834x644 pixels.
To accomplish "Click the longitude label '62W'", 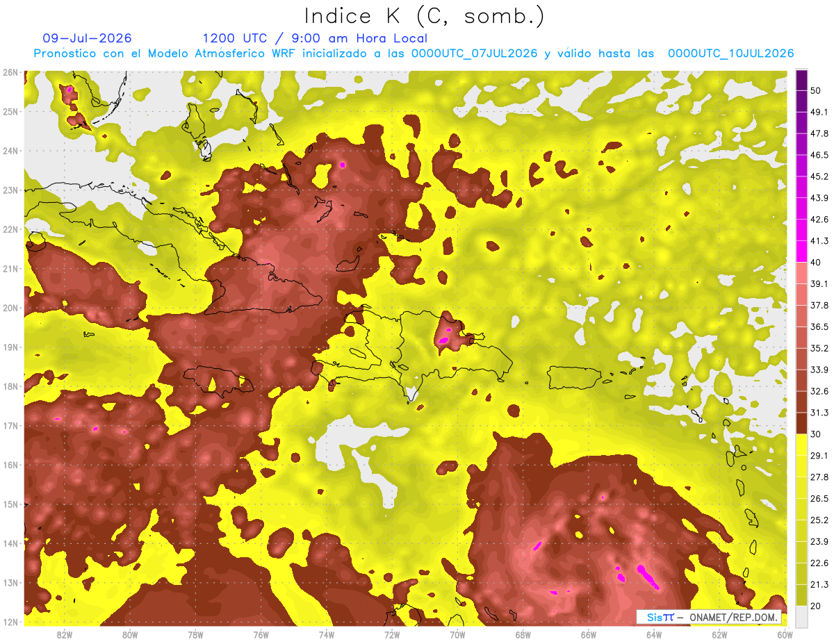I will (x=719, y=634).
